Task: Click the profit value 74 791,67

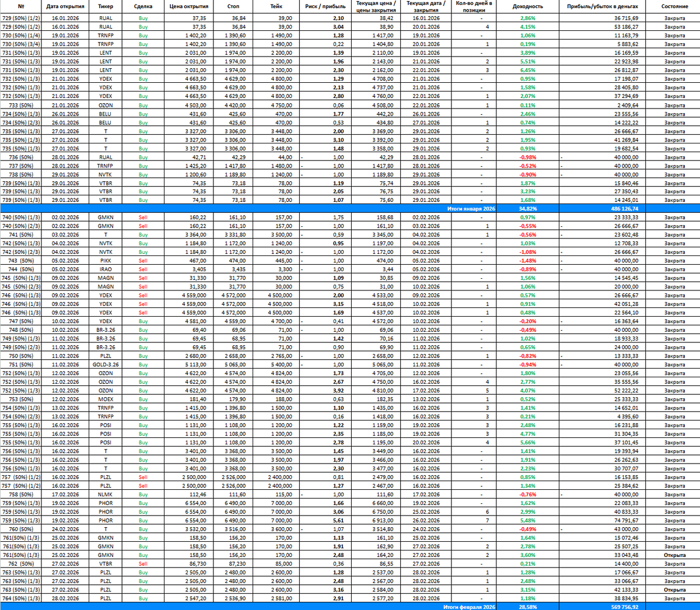Action: click(626, 520)
